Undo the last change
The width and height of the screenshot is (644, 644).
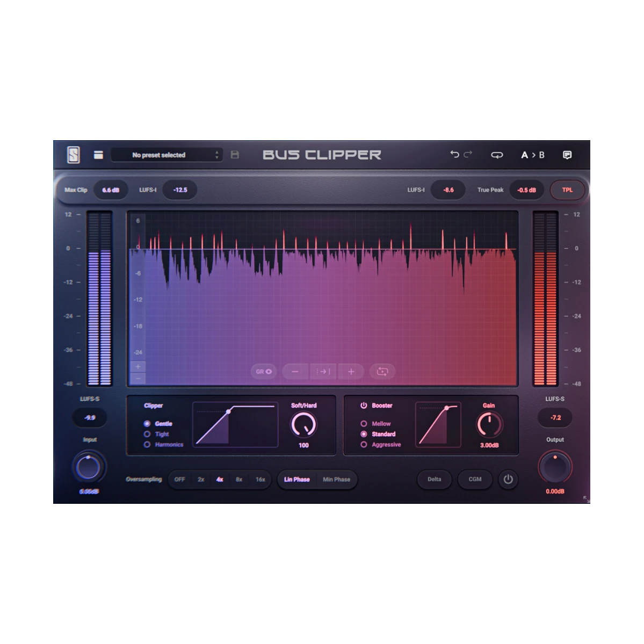454,155
